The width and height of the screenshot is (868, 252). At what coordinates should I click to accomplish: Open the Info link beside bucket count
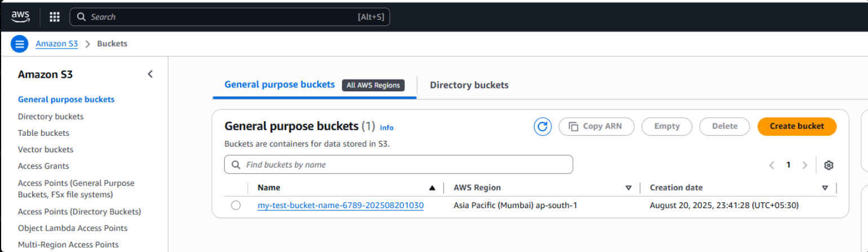[386, 127]
